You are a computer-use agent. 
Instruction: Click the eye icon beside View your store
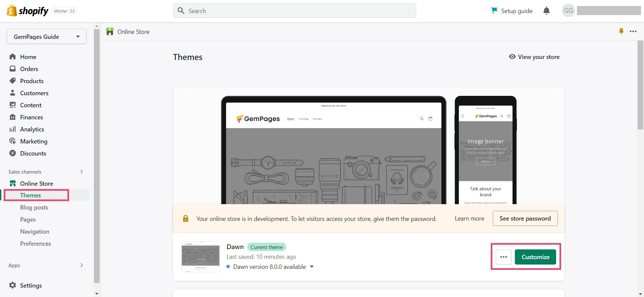click(512, 57)
